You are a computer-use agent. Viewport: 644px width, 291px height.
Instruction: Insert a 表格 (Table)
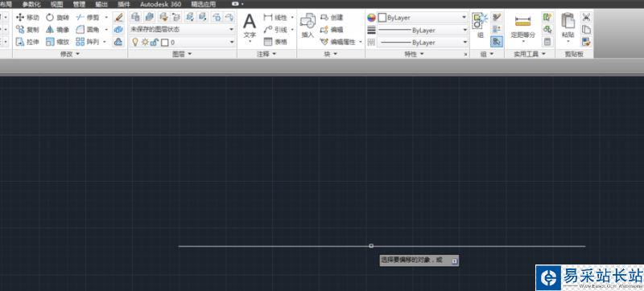coord(275,41)
